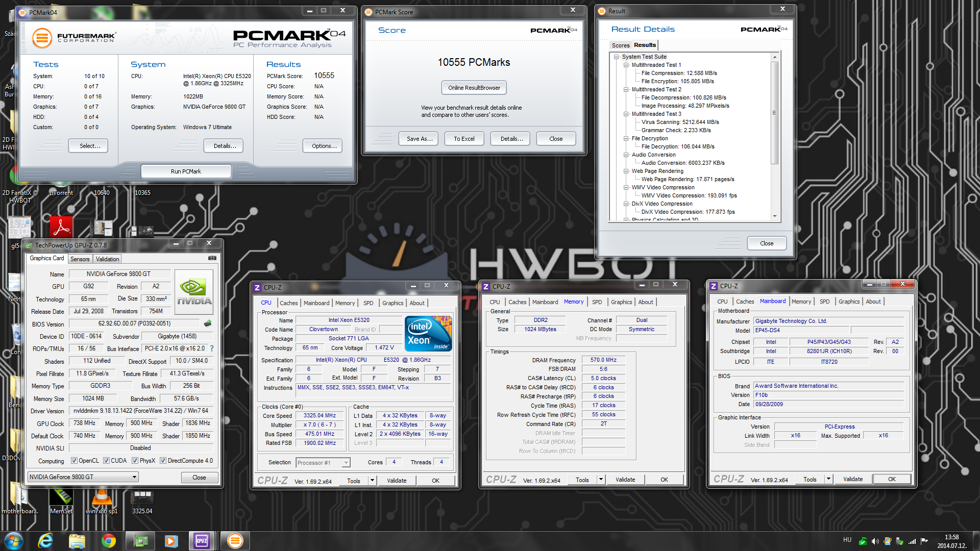This screenshot has width=980, height=551.
Task: Click the Options... button in PCMark04
Action: [323, 146]
